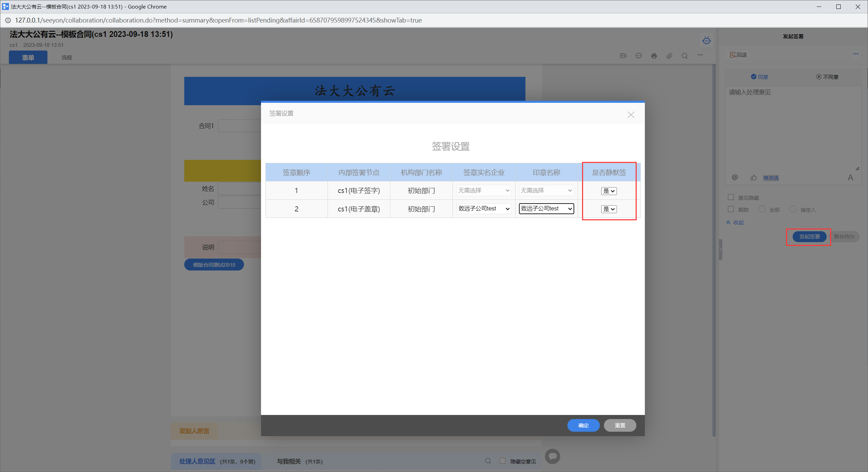The width and height of the screenshot is (868, 472).
Task: Click the 确定 button in dialog
Action: (583, 425)
